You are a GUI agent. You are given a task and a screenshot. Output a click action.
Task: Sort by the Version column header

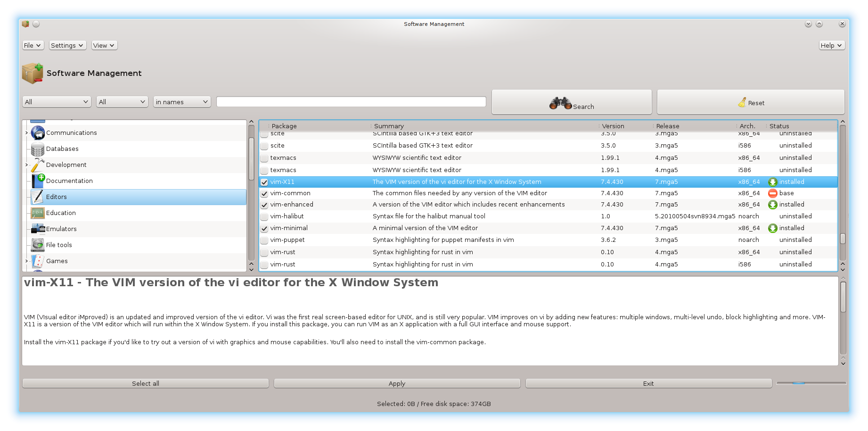tap(626, 126)
